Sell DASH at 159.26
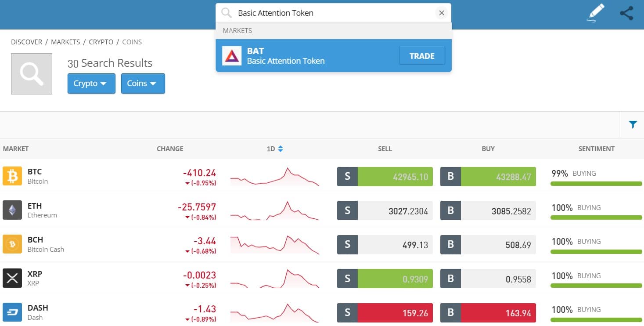 [x=396, y=313]
